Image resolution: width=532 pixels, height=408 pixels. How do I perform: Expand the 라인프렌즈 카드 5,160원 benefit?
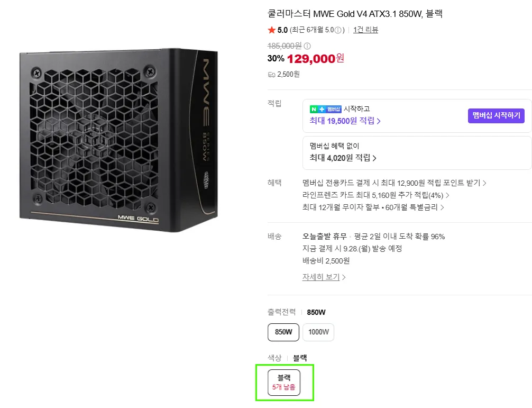[x=375, y=195]
